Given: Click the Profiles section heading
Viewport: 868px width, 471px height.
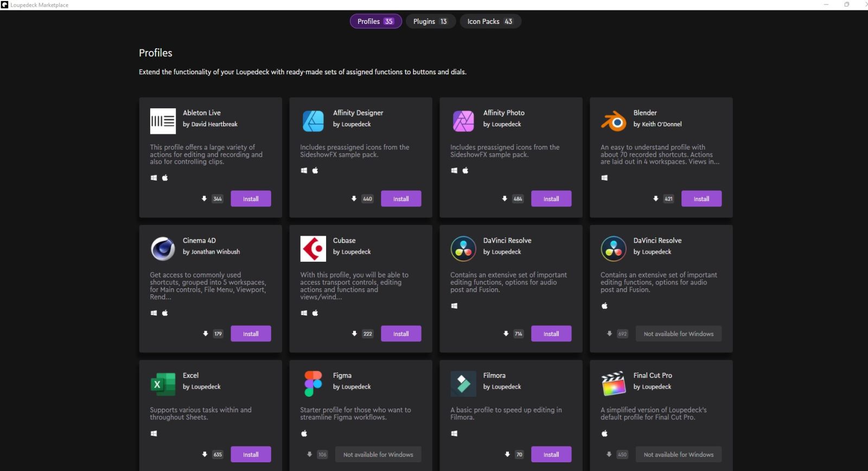Looking at the screenshot, I should click(x=156, y=53).
